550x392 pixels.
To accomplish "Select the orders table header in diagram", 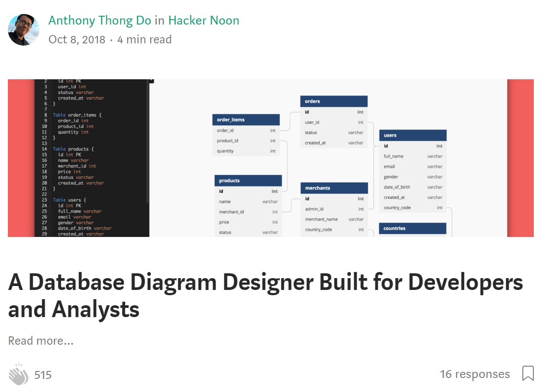I will pos(334,101).
